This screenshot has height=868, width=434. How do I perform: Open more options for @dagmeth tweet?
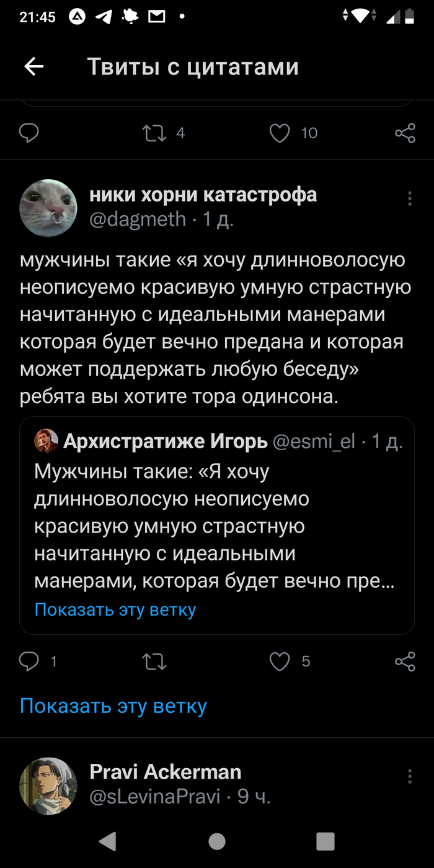point(409,198)
